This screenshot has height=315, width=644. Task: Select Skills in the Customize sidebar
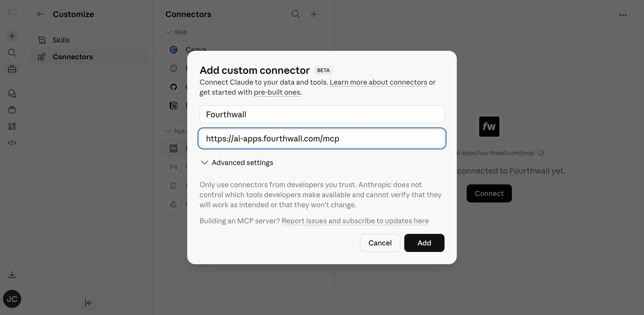click(x=61, y=40)
